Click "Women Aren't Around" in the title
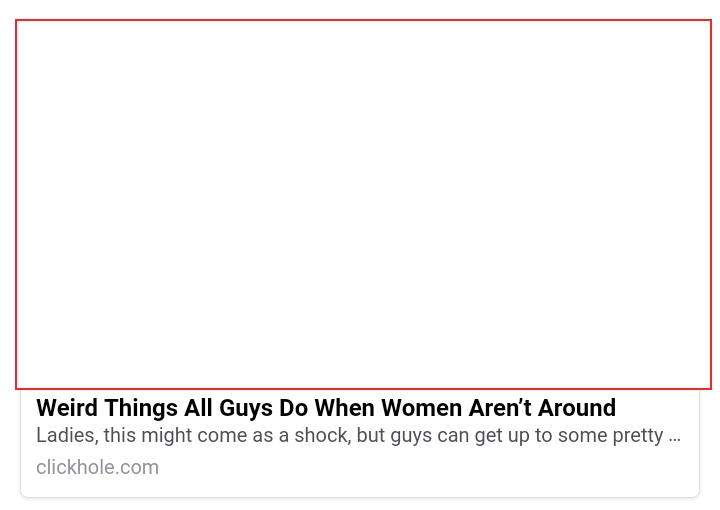720x510 pixels. point(499,408)
